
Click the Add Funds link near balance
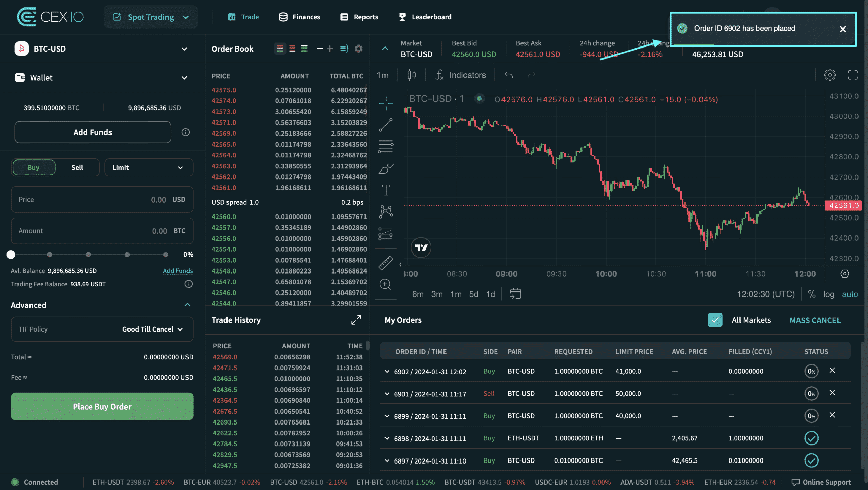tap(178, 270)
